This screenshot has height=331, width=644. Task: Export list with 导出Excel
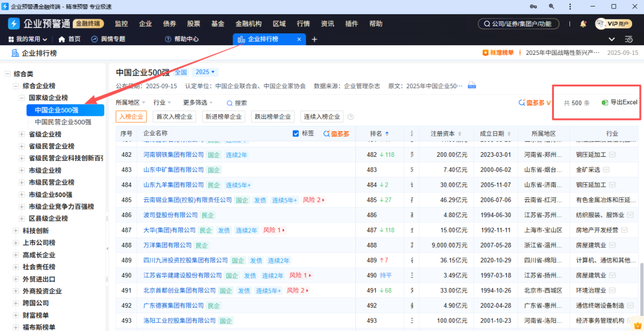click(x=620, y=103)
